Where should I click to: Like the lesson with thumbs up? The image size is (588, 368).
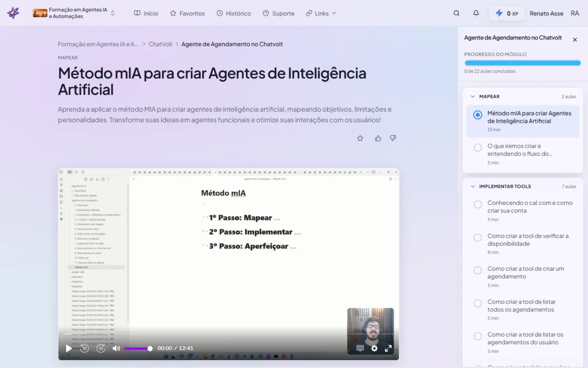378,138
